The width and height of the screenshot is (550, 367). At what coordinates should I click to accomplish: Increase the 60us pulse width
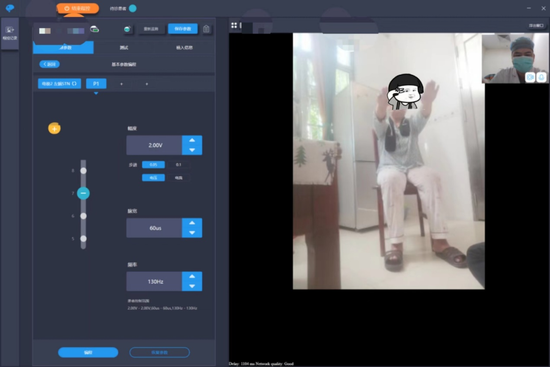[x=192, y=223]
